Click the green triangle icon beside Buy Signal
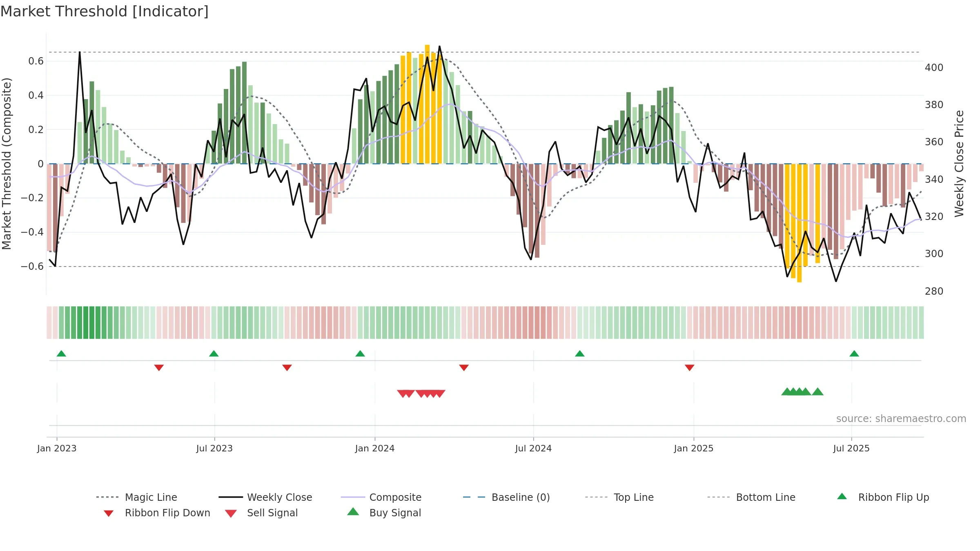980x551 pixels. point(353,511)
